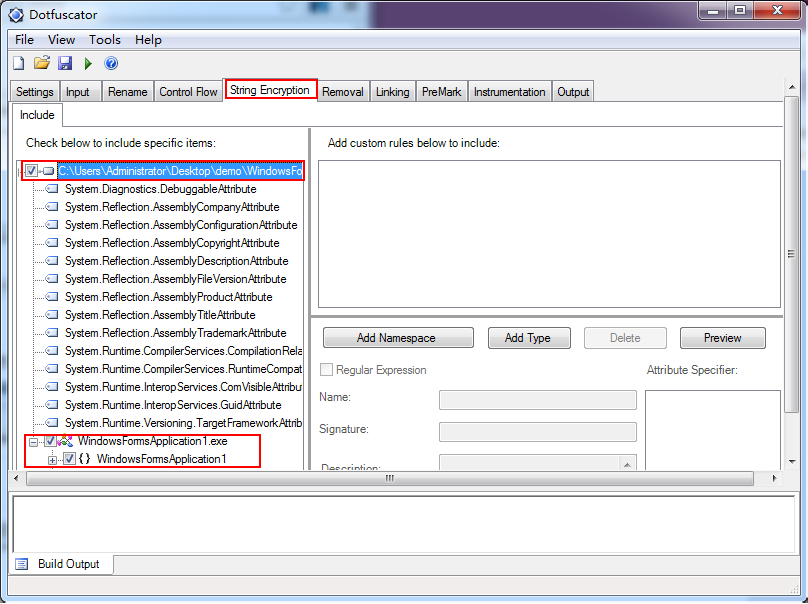The height and width of the screenshot is (604, 808).
Task: Click the horizontal scrollbar right arrow
Action: [x=774, y=478]
